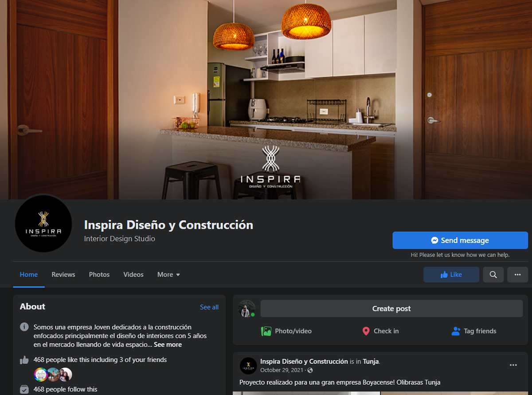Expand the More dropdown tab
Screen dimensions: 532x395
coord(168,275)
